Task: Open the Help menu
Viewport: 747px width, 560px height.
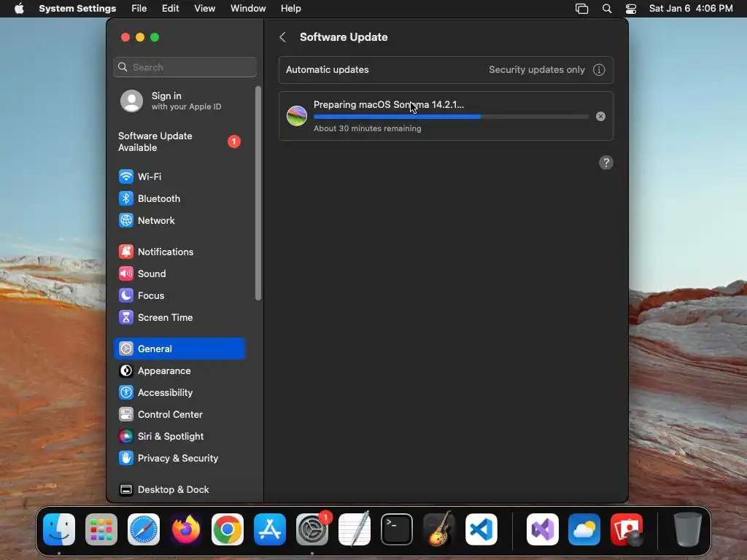Action: point(290,9)
